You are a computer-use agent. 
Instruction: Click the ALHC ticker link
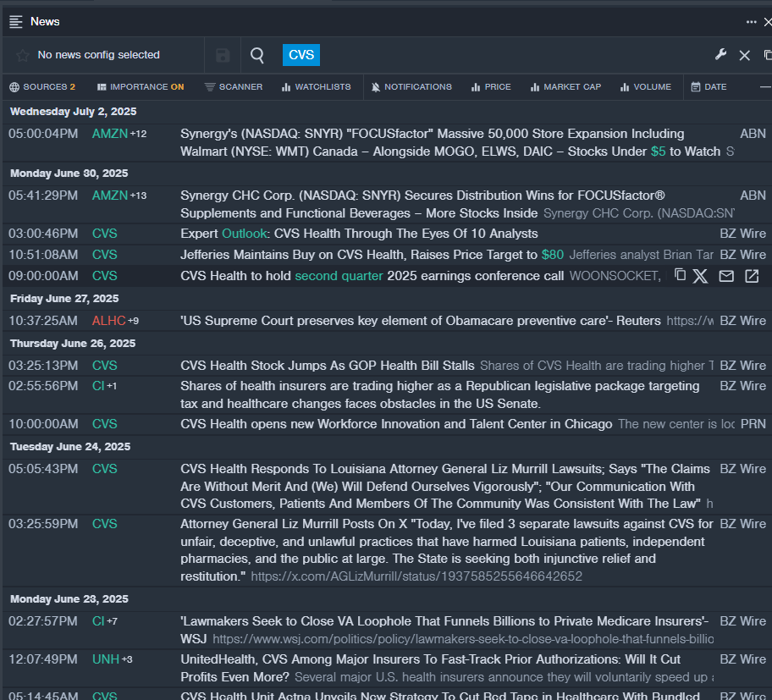coord(109,321)
